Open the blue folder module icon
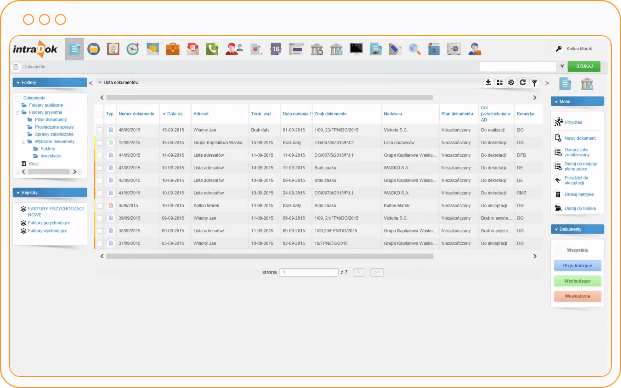 pyautogui.click(x=93, y=49)
